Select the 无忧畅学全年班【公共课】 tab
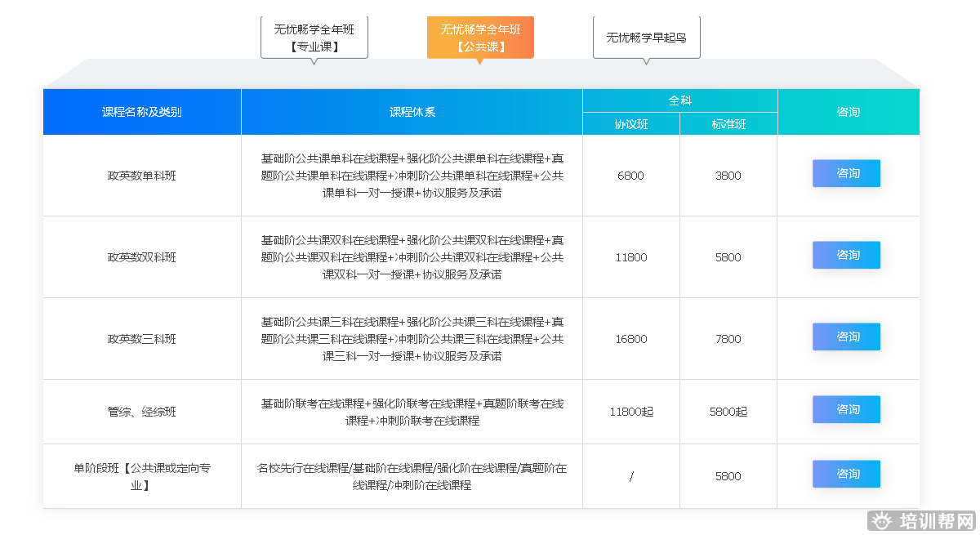 (480, 38)
